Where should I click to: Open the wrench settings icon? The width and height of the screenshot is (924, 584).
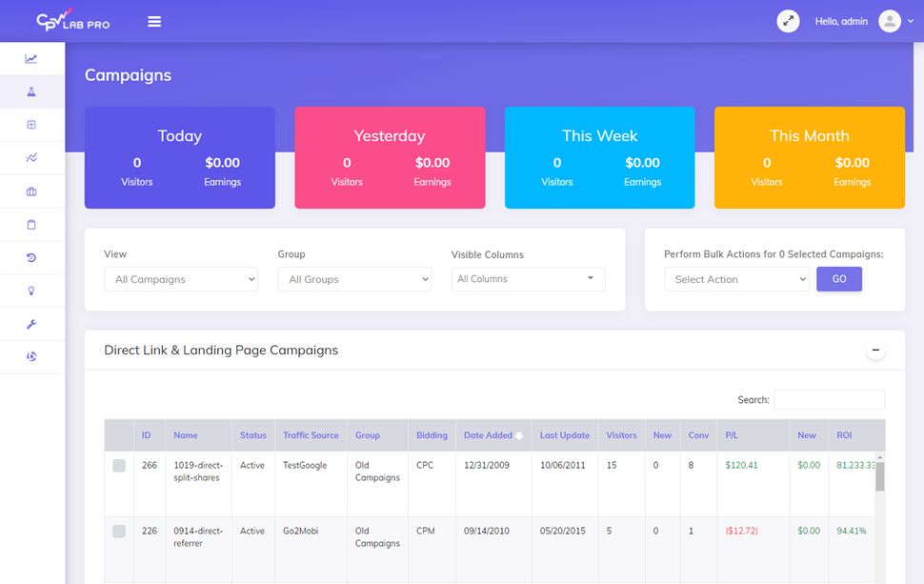click(32, 324)
